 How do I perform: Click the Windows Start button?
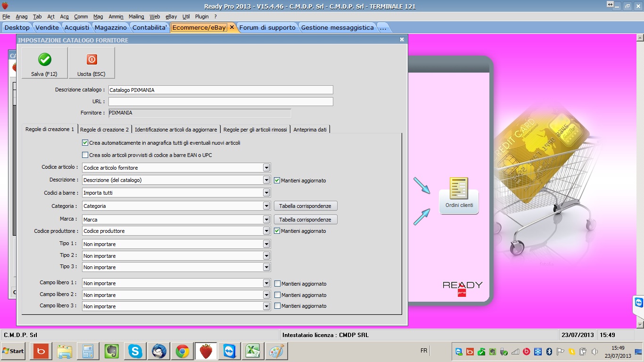(x=13, y=351)
